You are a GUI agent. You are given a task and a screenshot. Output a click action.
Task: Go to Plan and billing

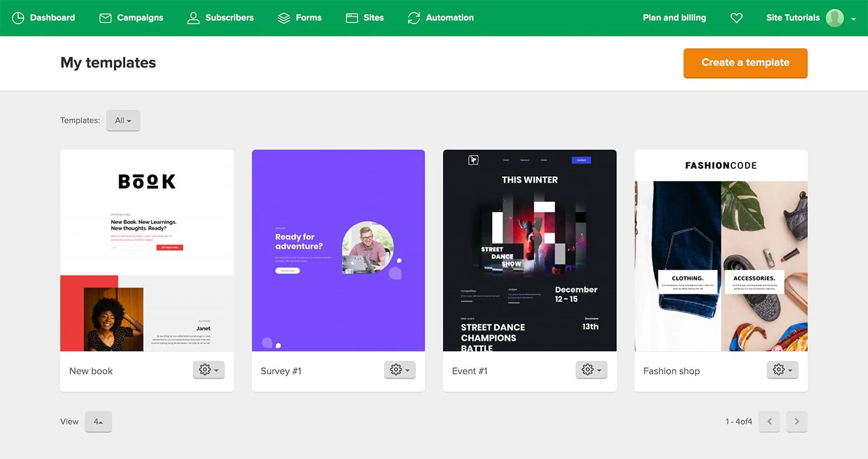point(674,18)
